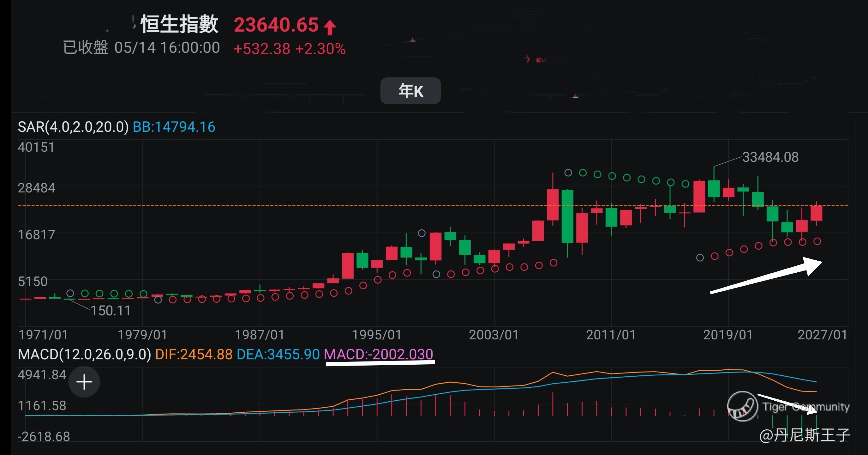The height and width of the screenshot is (455, 868).
Task: Click the 2003/01 date label
Action: [x=494, y=335]
